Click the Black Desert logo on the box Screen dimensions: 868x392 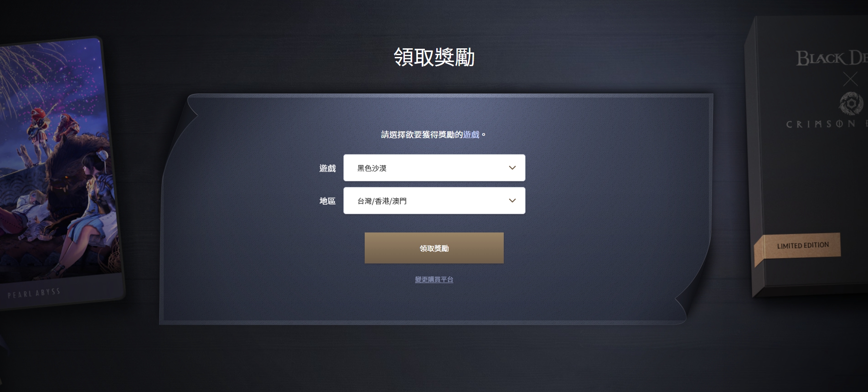832,58
